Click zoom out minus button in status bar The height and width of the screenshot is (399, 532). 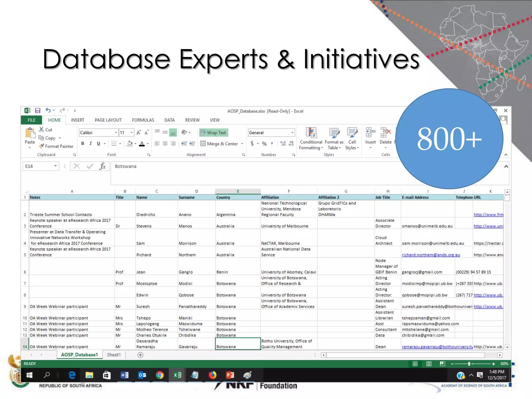452,364
